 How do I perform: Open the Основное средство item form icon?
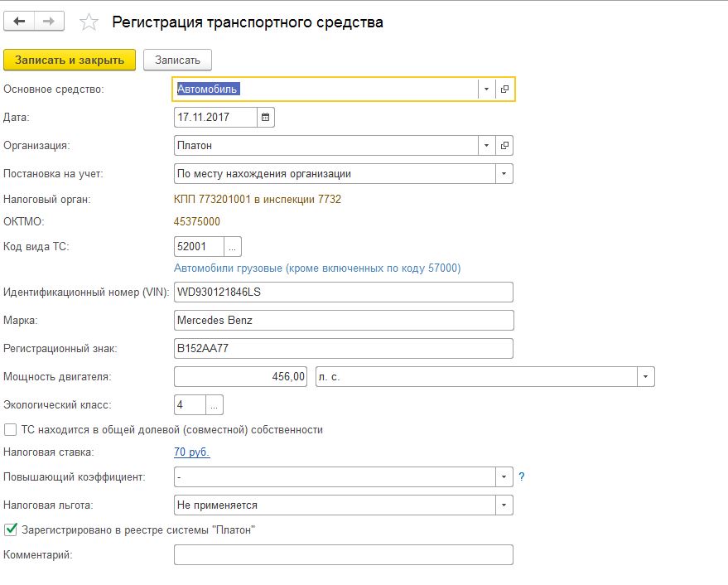click(x=504, y=89)
